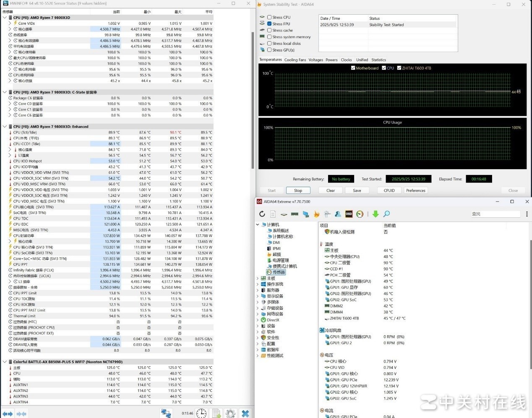532x418 pixels.
Task: Open HWiNFO settings gear icon
Action: tap(230, 413)
